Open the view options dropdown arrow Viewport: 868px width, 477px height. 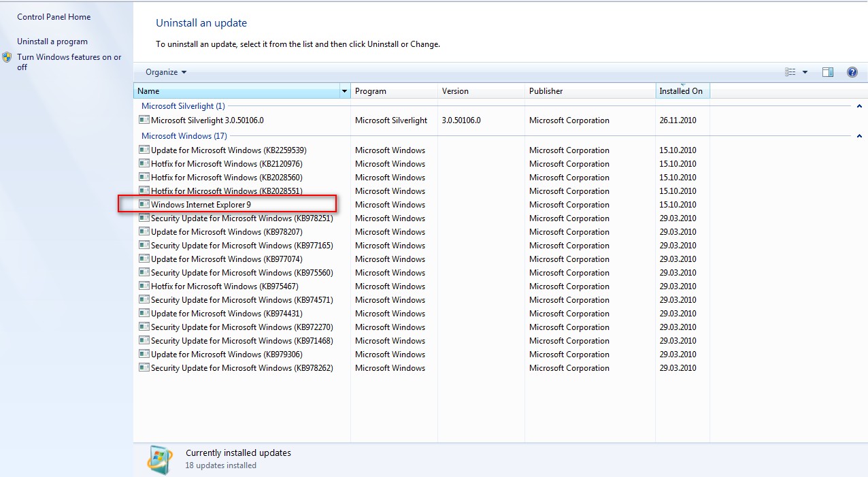[805, 72]
